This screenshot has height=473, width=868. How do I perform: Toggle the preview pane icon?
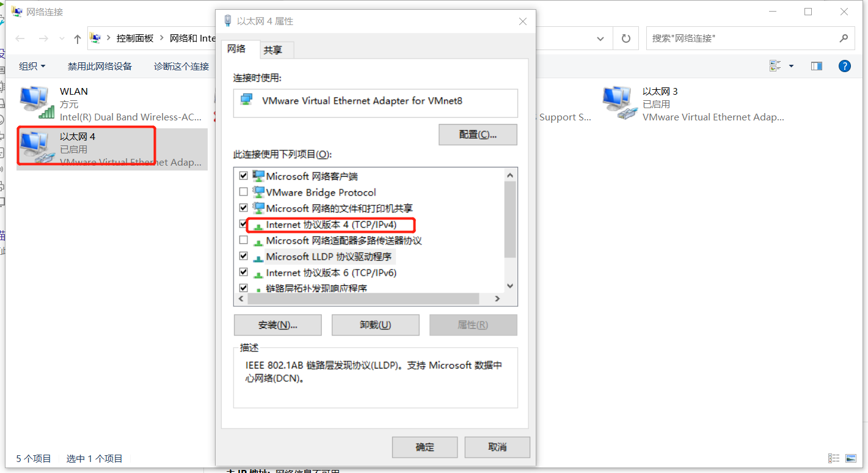click(x=817, y=66)
